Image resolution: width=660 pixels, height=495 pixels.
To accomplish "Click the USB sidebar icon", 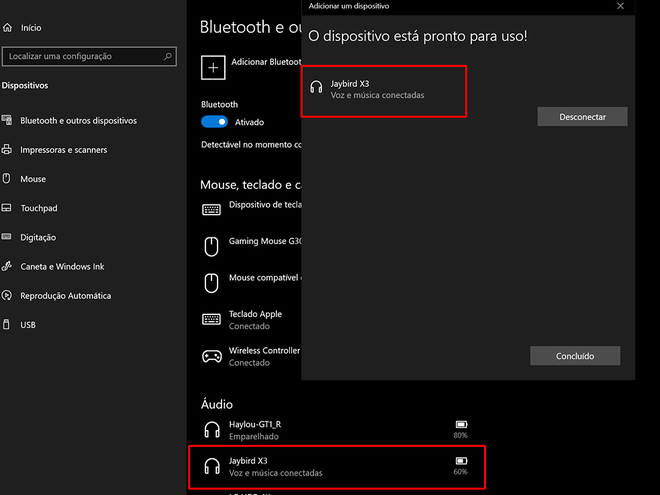I will pos(6,325).
